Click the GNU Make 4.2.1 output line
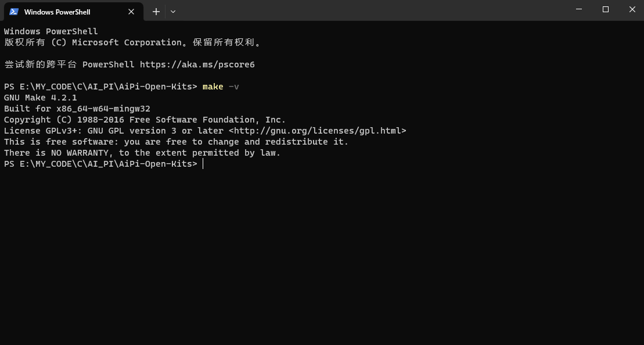 40,98
